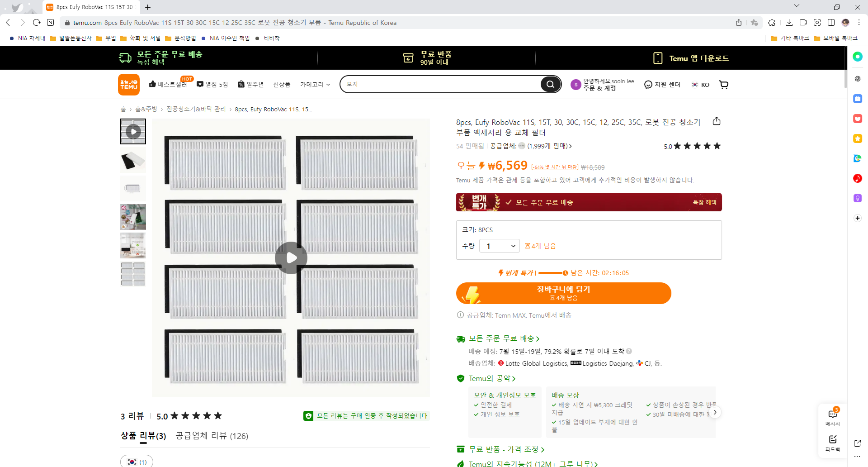The image size is (868, 467).
Task: Open the 별점 5점 menu
Action: [x=212, y=85]
